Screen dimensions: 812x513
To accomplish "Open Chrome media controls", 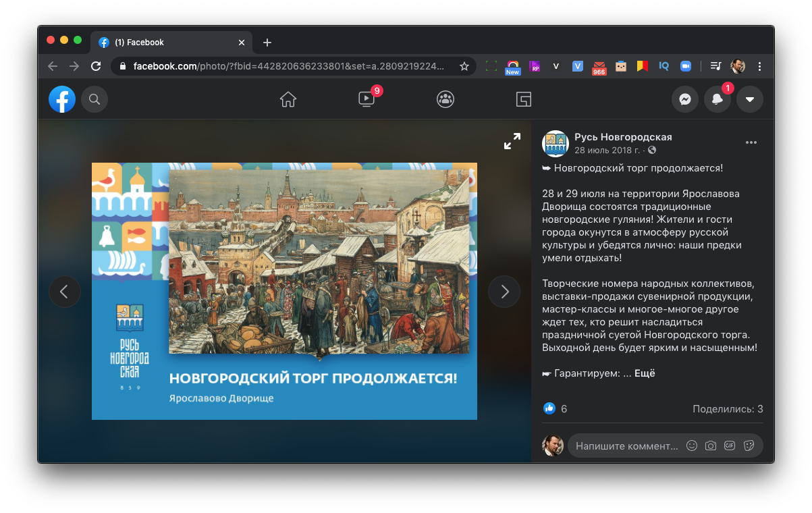I will 716,66.
